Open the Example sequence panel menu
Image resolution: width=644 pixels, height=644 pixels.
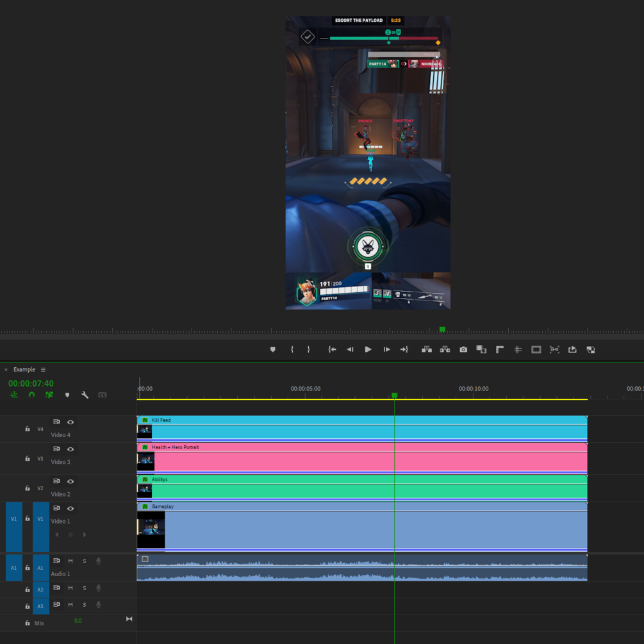coord(43,370)
